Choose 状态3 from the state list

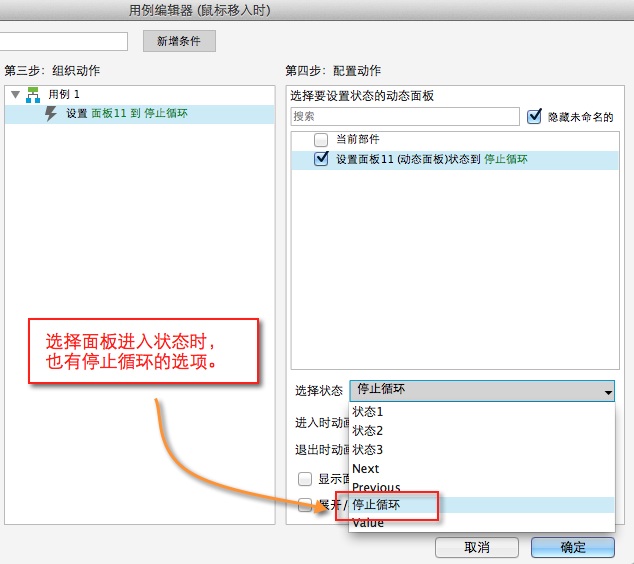click(x=368, y=450)
